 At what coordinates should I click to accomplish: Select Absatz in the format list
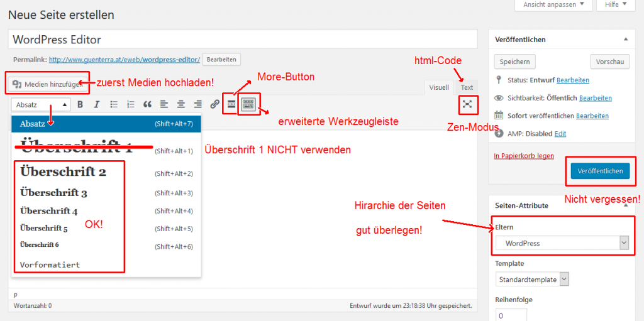(106, 124)
